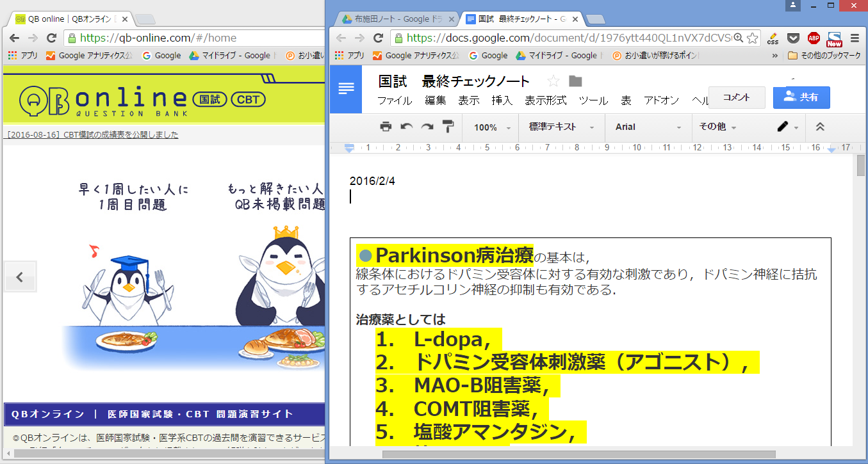Image resolution: width=868 pixels, height=464 pixels.
Task: Click the ABP Adblock Plus extension icon
Action: [x=814, y=38]
